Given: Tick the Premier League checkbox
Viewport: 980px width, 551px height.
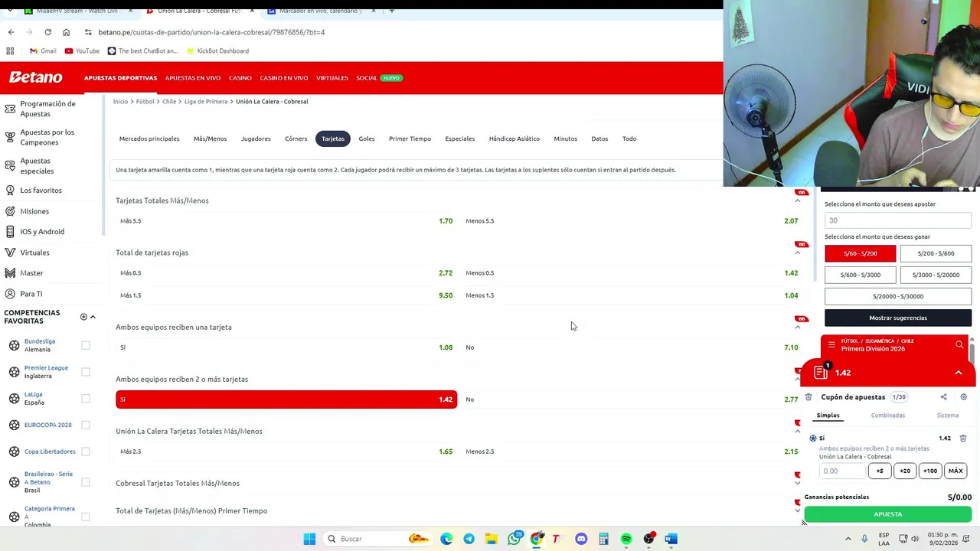Looking at the screenshot, I should click(86, 372).
